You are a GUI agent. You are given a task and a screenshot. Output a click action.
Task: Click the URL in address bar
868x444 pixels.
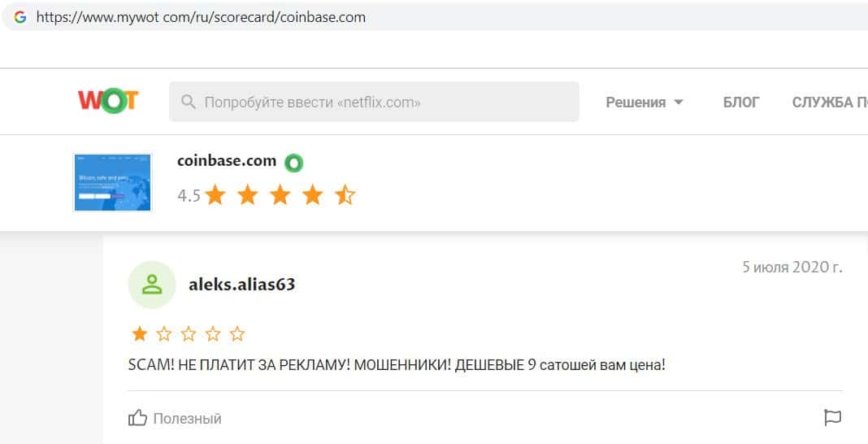[x=201, y=17]
